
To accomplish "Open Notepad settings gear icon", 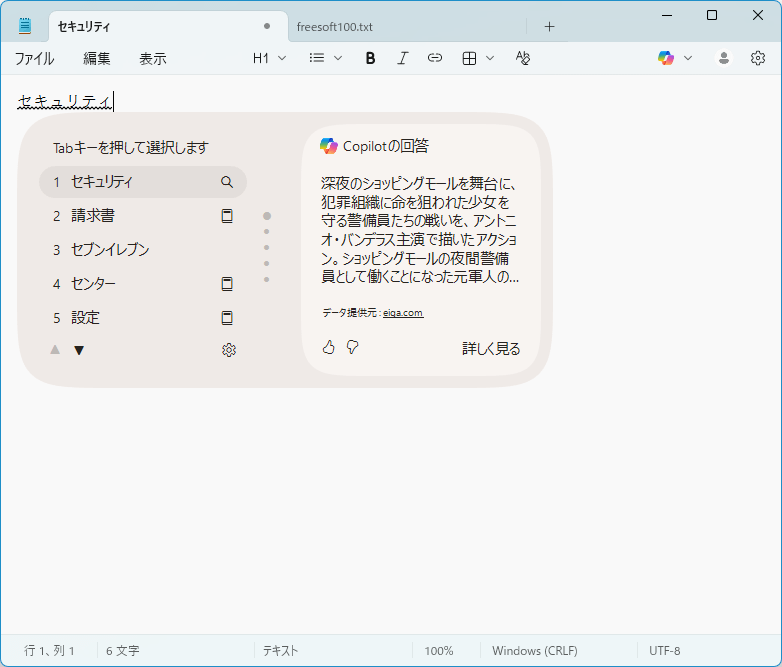I will click(x=758, y=58).
